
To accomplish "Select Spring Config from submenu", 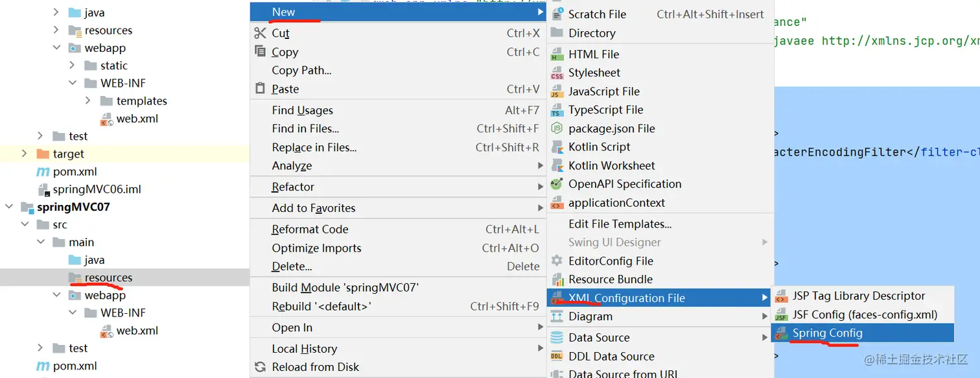I will point(827,333).
